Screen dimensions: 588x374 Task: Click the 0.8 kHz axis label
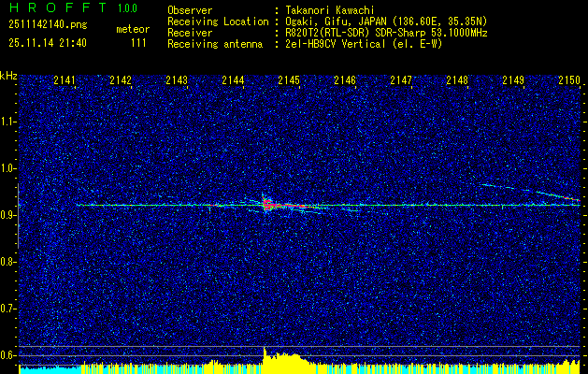7,262
